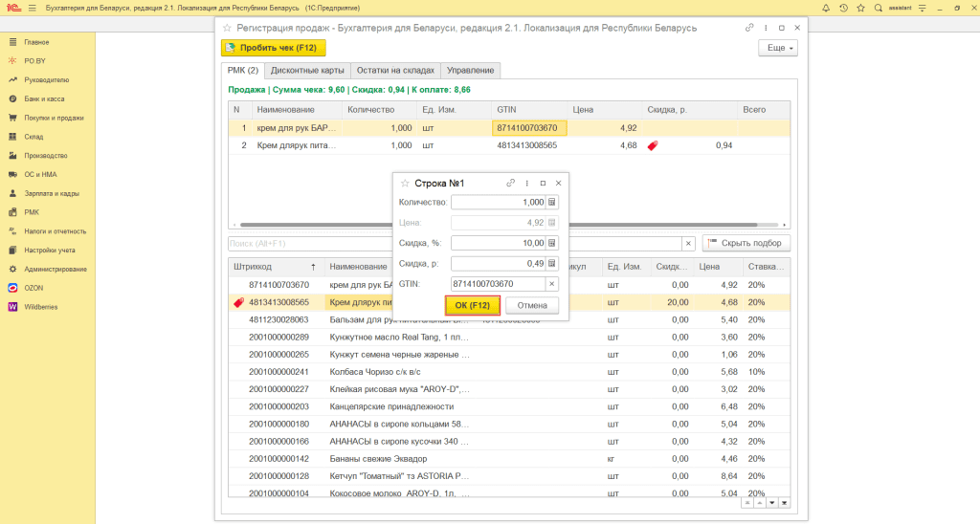The image size is (980, 524).
Task: Open Налоги и отчетность section
Action: point(55,231)
